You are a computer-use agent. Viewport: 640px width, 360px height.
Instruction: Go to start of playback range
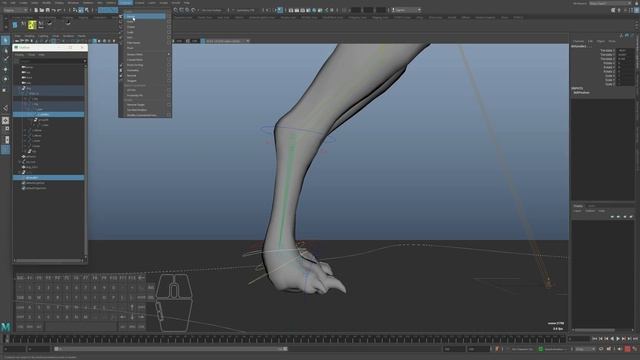(595, 339)
